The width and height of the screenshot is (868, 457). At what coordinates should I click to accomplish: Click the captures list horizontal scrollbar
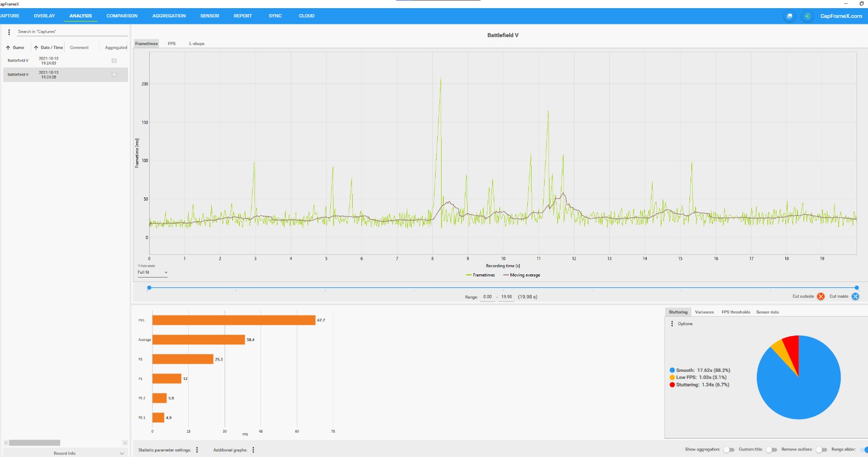[35, 443]
